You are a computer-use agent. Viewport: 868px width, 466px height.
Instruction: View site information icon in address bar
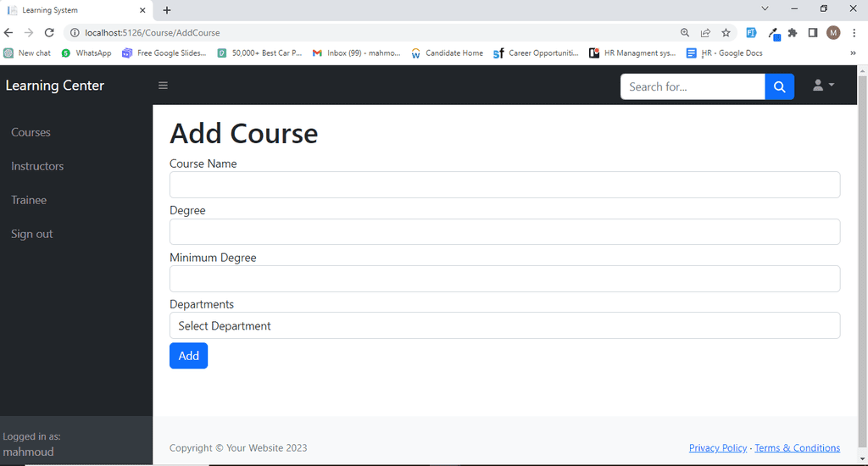pyautogui.click(x=75, y=33)
